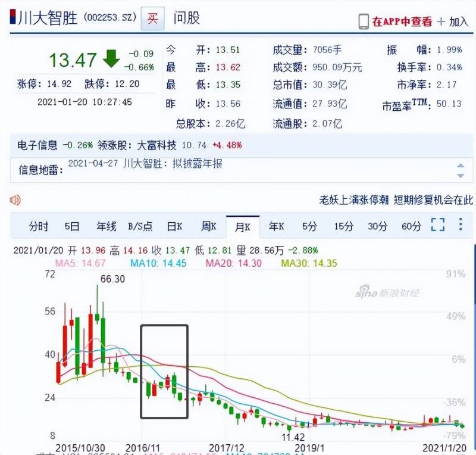Image resolution: width=476 pixels, height=455 pixels.
Task: Click the 2016/11 date axis label
Action: tap(143, 448)
